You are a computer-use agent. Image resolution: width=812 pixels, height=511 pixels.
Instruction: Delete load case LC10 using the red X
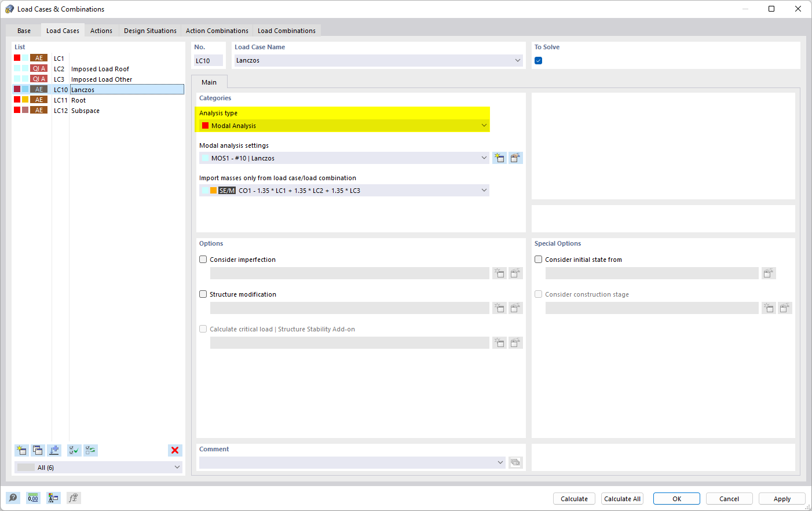pyautogui.click(x=175, y=450)
